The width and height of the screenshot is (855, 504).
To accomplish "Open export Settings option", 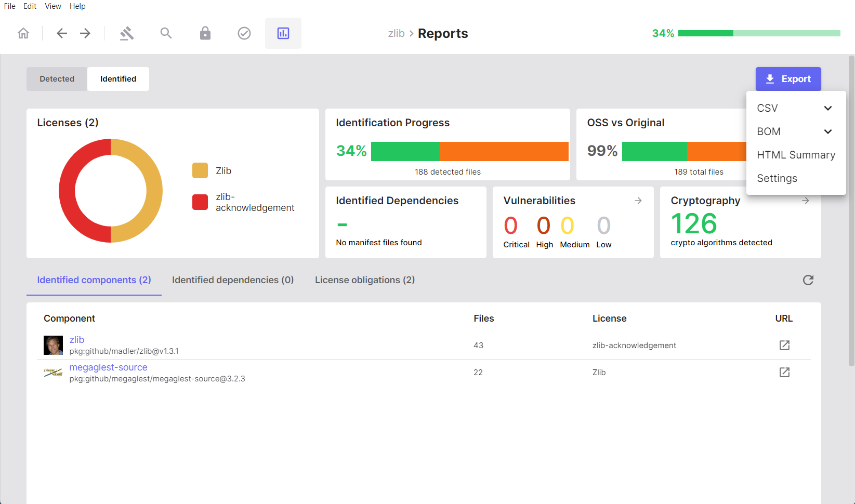I will coord(796,178).
